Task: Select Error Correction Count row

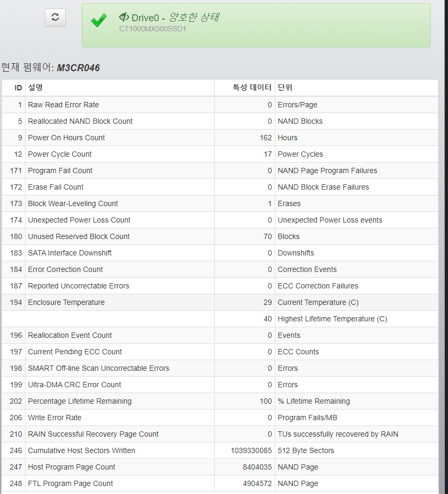Action: [219, 269]
